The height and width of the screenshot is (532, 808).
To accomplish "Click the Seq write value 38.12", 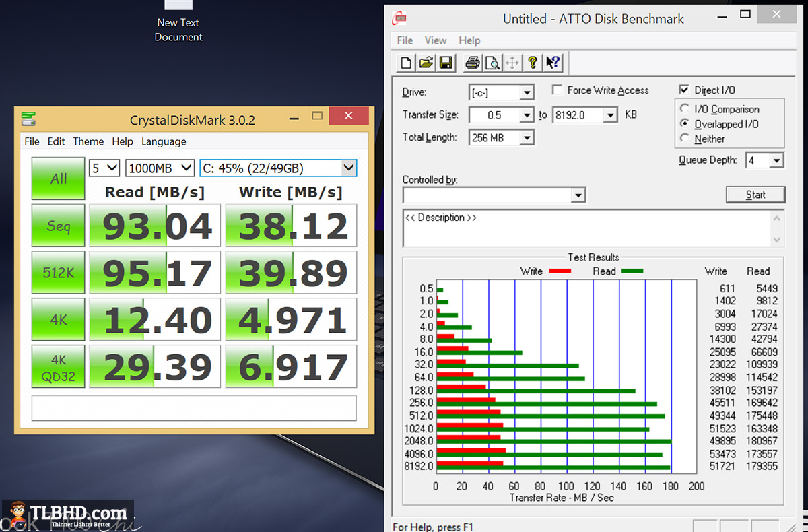I will [291, 226].
